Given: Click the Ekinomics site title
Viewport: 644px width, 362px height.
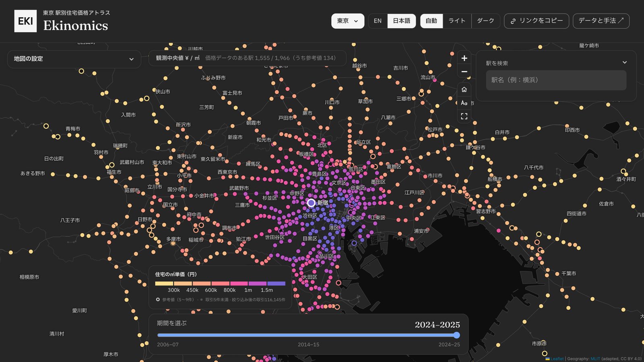Looking at the screenshot, I should (x=76, y=26).
